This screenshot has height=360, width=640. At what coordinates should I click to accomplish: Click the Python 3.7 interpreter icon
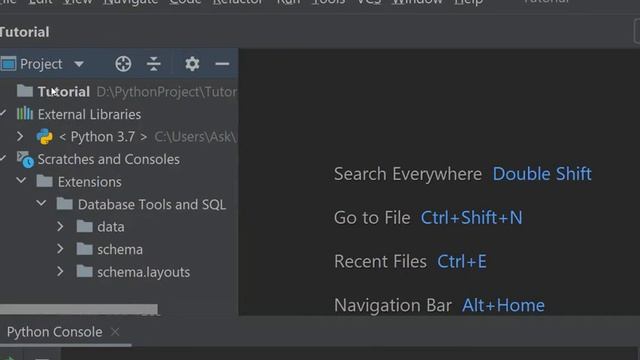tap(44, 136)
